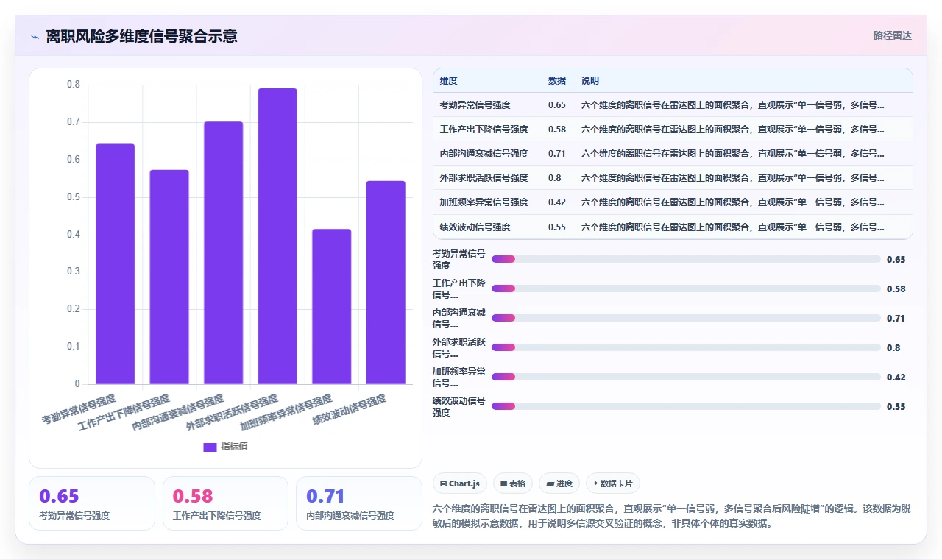Screen dimensions: 942x560
Task: Click the 路径雷达 label in the header
Action: coord(892,35)
